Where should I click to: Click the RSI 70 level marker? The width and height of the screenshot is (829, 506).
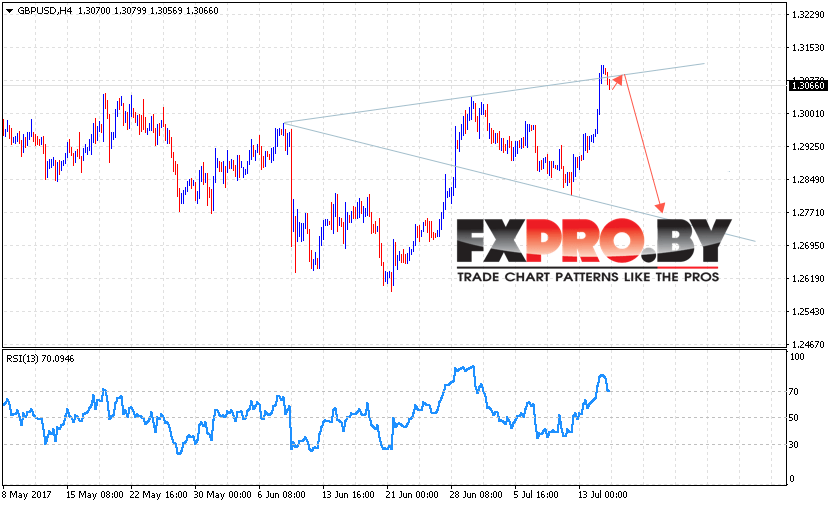793,392
